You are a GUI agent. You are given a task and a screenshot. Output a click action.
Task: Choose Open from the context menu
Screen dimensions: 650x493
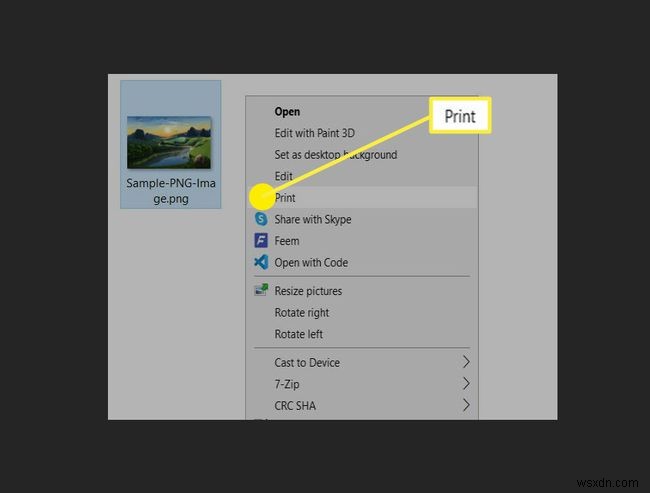[x=287, y=112]
